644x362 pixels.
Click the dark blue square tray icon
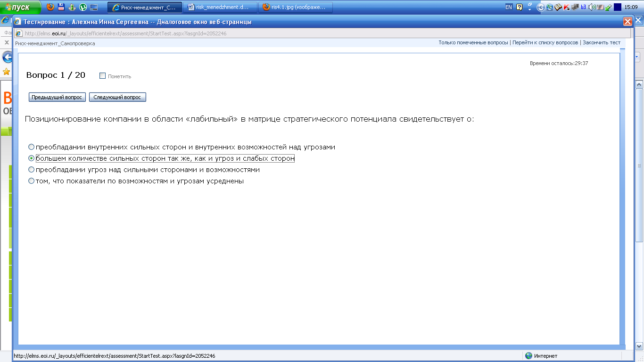coord(617,7)
